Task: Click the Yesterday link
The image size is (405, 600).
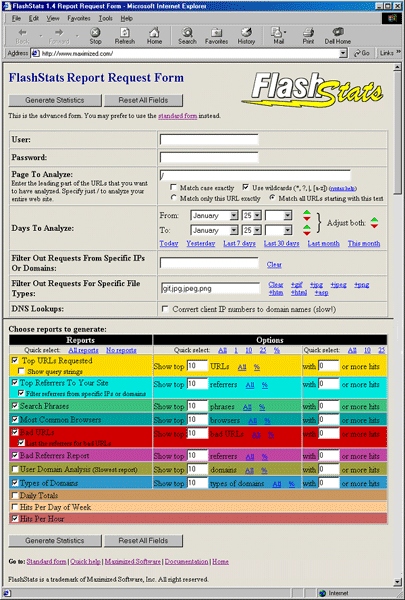Action: [x=201, y=243]
